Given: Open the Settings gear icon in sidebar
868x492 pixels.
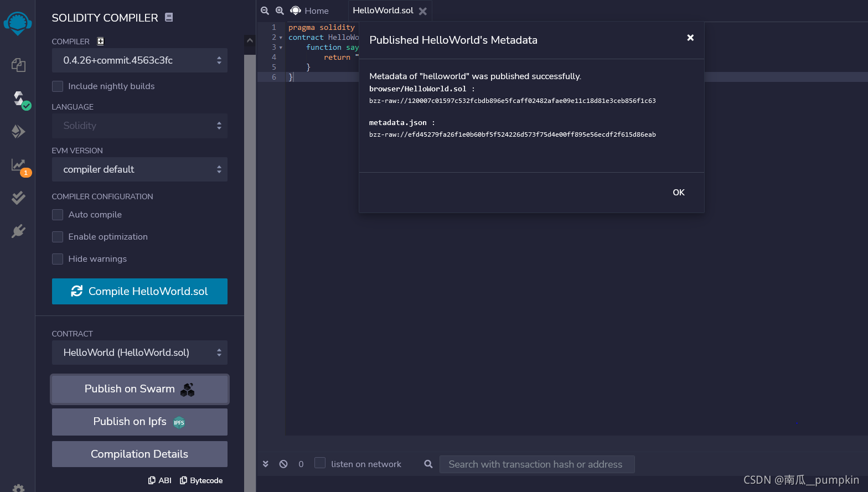Looking at the screenshot, I should (x=18, y=488).
